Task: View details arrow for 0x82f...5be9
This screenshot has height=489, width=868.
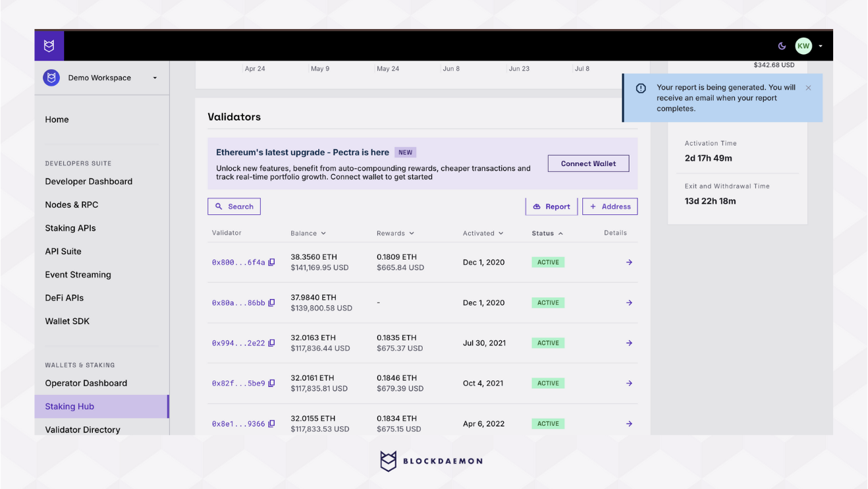Action: (629, 384)
